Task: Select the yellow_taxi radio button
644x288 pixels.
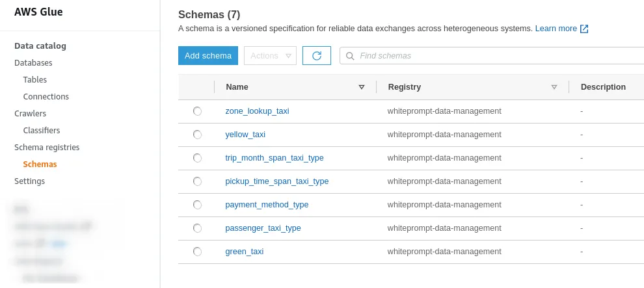Action: (198, 135)
